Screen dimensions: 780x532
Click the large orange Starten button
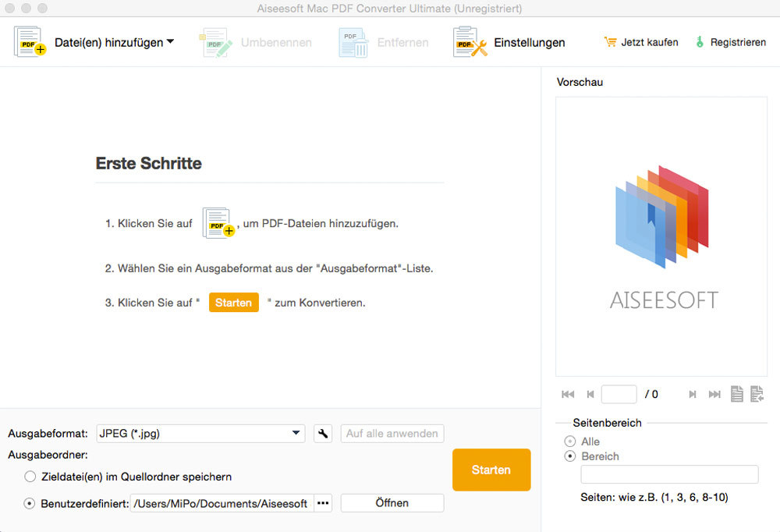491,470
